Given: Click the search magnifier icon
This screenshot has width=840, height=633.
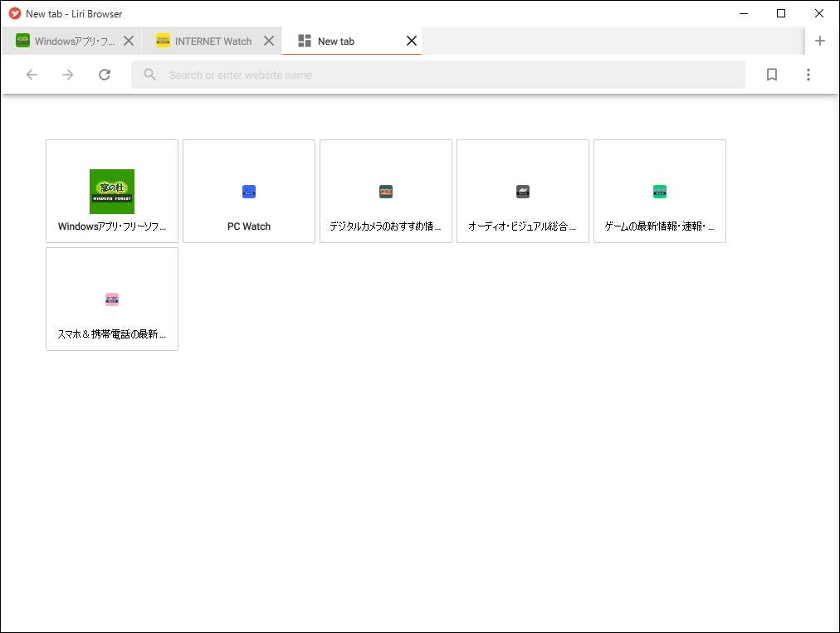Looking at the screenshot, I should coord(150,75).
